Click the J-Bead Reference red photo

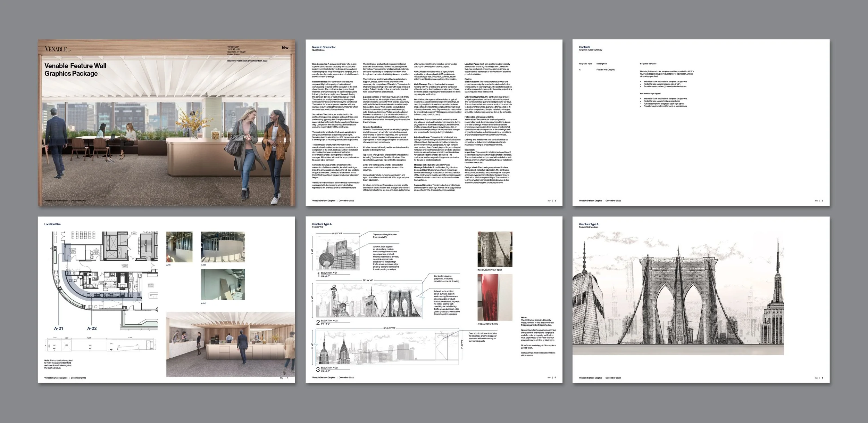495,297
